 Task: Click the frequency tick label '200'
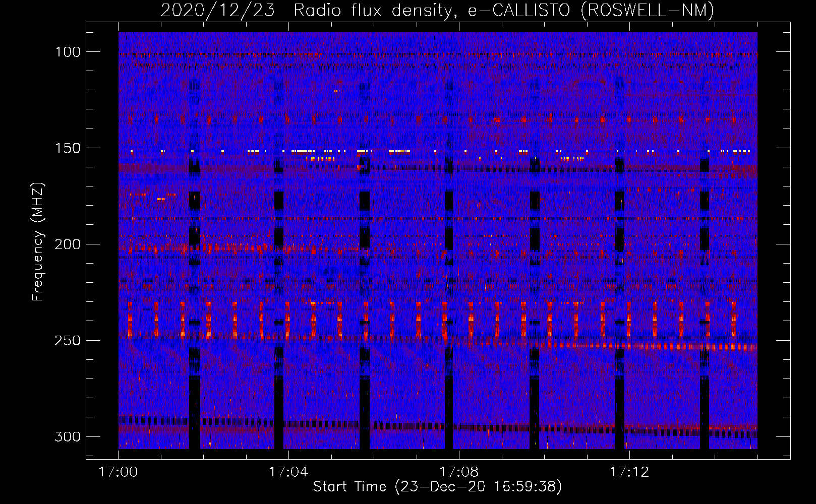coord(68,244)
